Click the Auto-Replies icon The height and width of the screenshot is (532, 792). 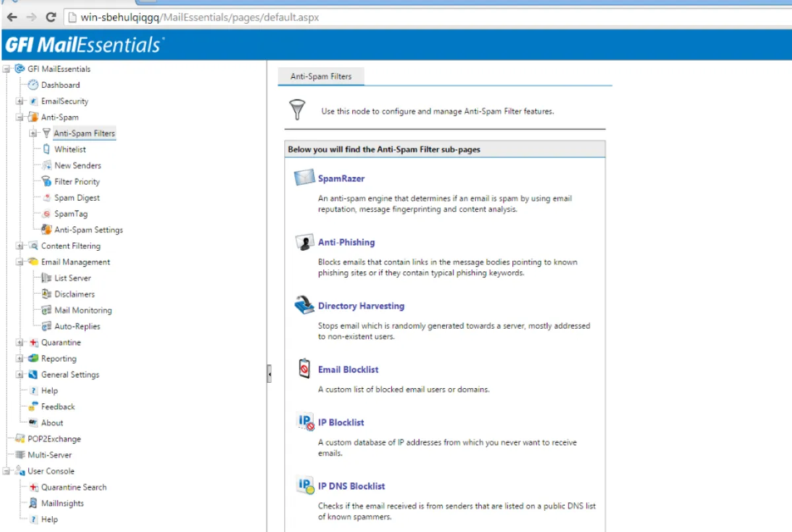coord(46,326)
